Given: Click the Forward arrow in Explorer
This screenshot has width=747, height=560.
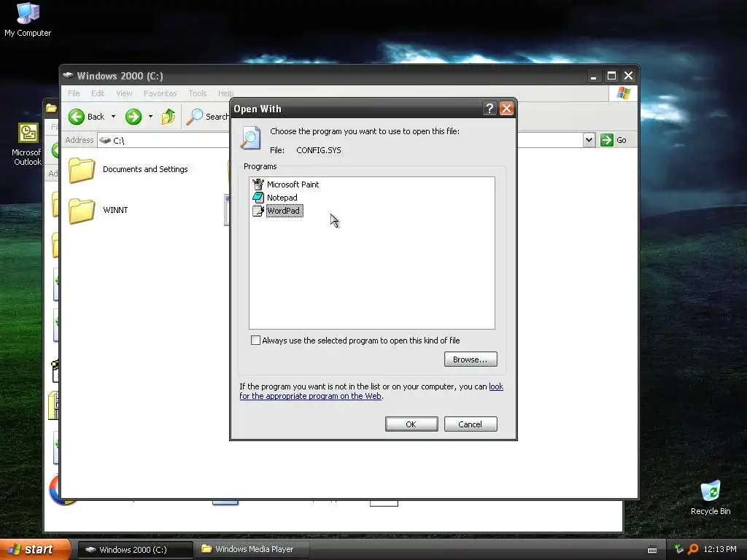Looking at the screenshot, I should tap(133, 117).
